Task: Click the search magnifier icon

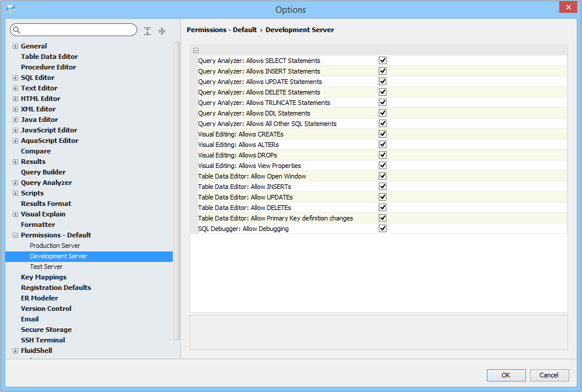Action: [17, 30]
